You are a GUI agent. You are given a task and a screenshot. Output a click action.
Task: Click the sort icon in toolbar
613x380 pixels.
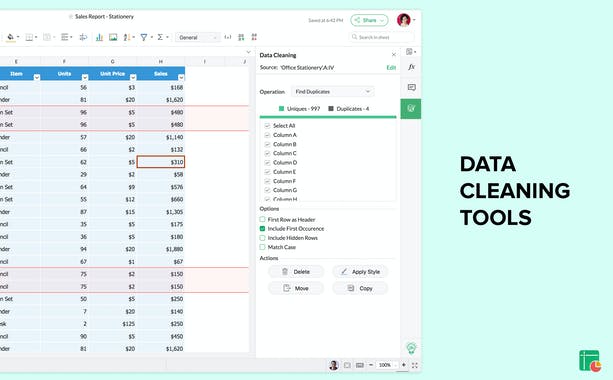[x=127, y=37]
